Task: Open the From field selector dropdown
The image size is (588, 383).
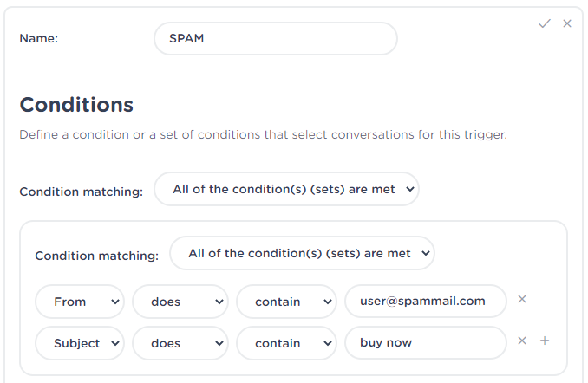Action: 80,302
